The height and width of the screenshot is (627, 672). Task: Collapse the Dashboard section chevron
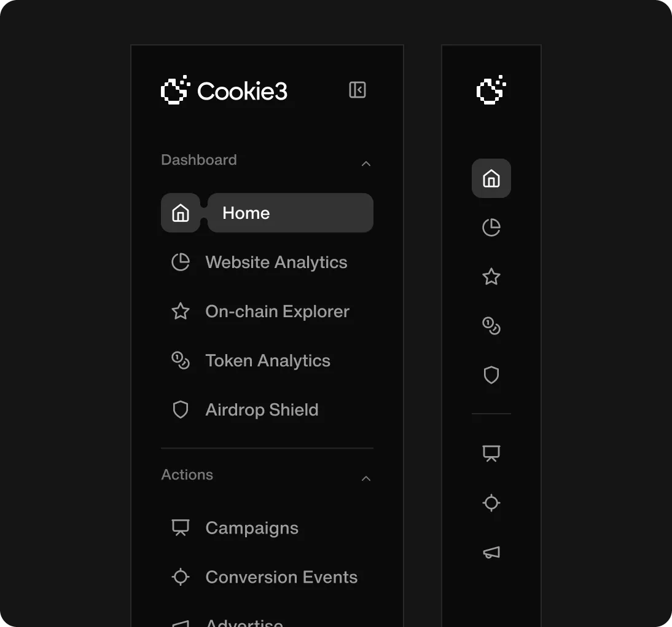pyautogui.click(x=366, y=164)
